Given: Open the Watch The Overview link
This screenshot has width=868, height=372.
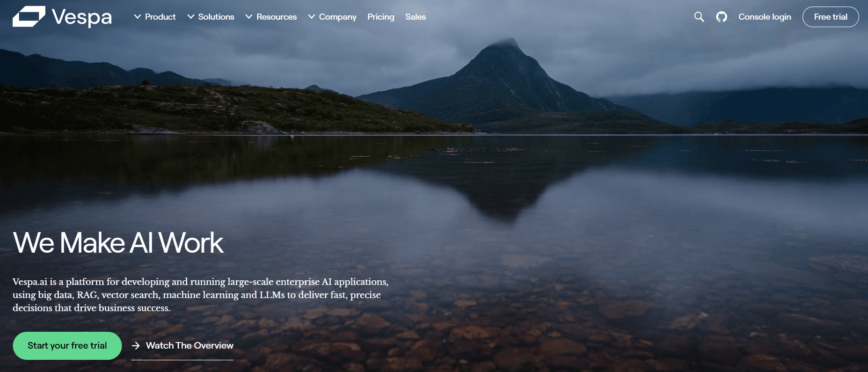Looking at the screenshot, I should pos(182,346).
